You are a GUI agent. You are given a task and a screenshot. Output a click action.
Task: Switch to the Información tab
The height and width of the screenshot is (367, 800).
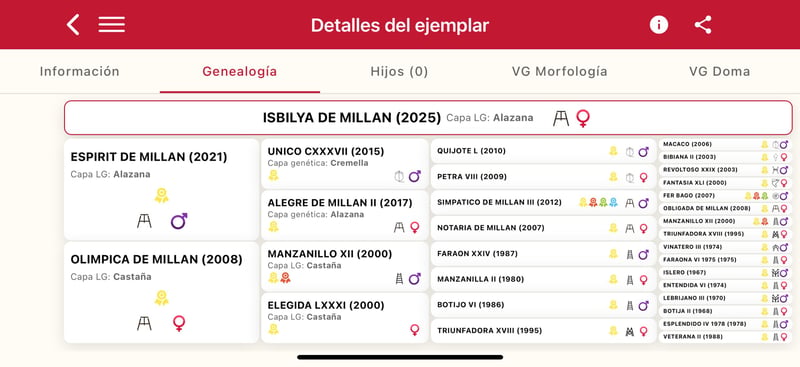click(x=80, y=71)
